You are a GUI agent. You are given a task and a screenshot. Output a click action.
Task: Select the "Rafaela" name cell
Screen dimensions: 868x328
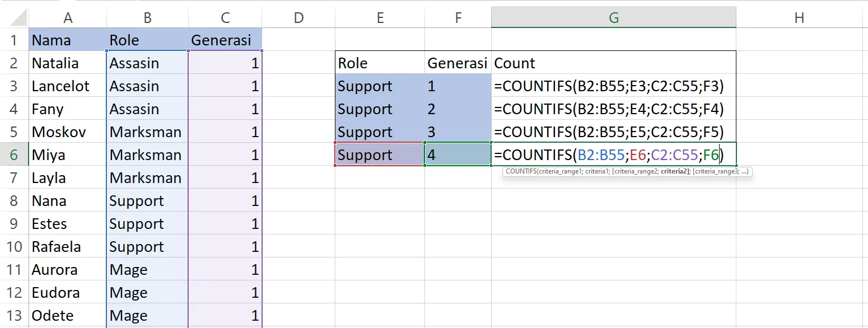(x=67, y=247)
